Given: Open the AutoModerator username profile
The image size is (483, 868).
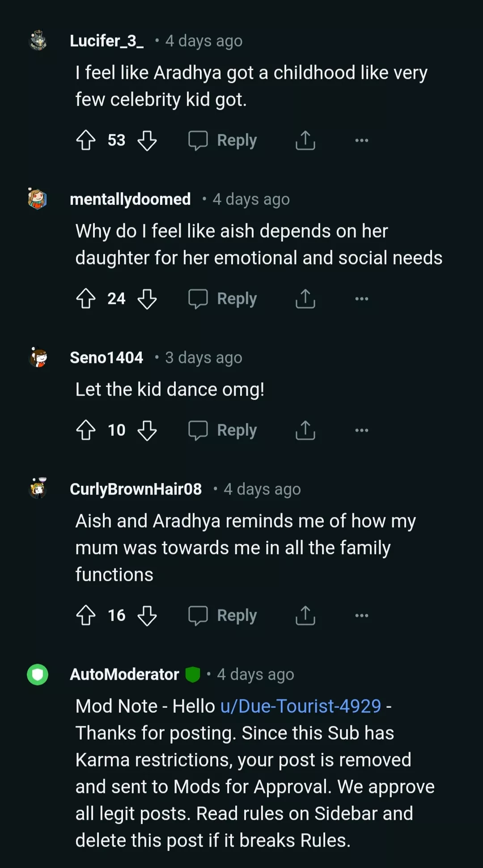Looking at the screenshot, I should (124, 674).
